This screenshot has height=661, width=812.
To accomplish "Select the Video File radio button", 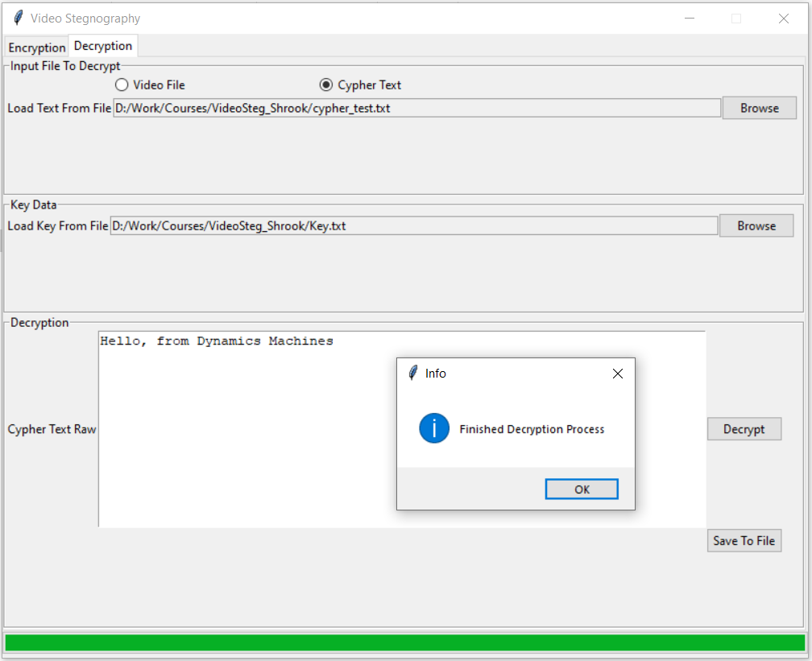I will (121, 85).
